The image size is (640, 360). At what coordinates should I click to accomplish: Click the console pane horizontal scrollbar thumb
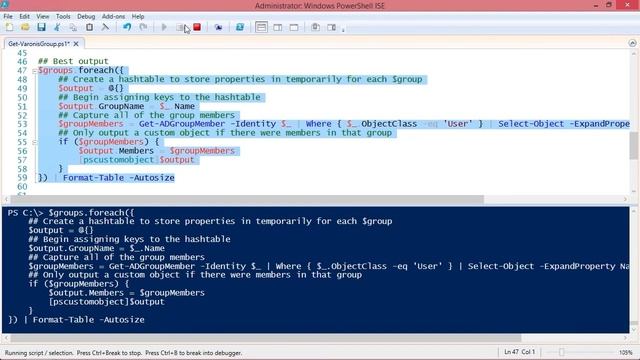click(266, 338)
